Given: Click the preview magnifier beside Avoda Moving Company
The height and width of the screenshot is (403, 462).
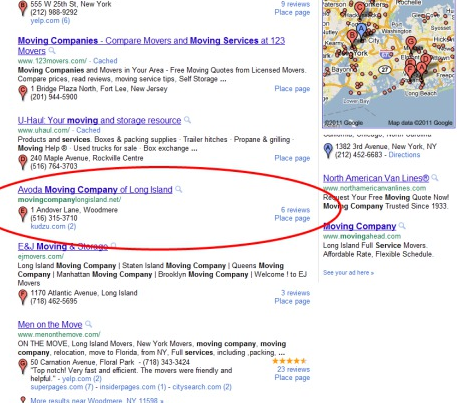Looking at the screenshot, I should (179, 189).
